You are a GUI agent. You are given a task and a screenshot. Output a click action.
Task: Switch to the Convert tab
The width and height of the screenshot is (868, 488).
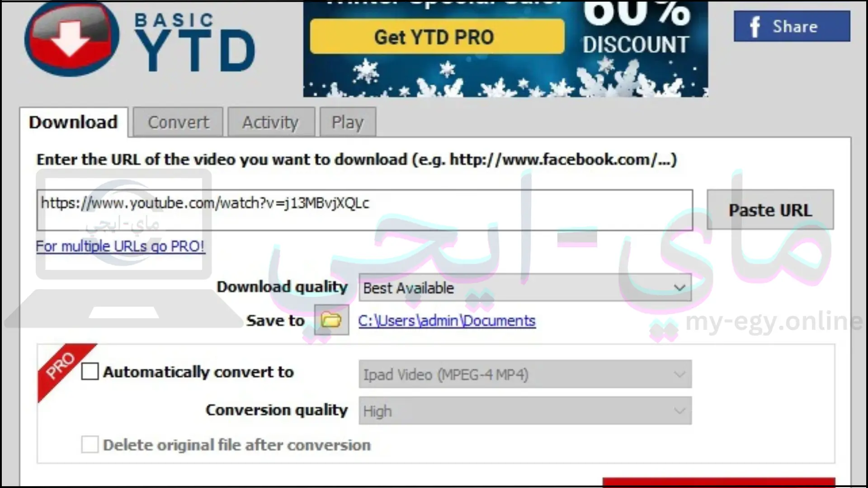tap(177, 122)
